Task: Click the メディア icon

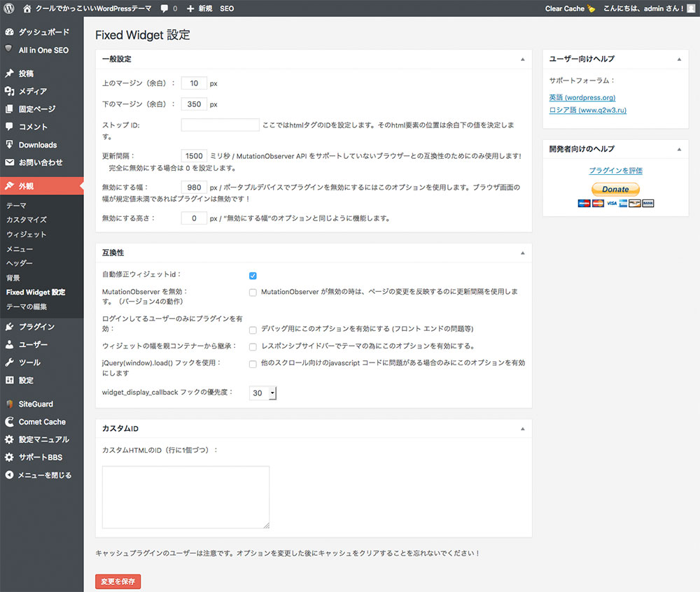Action: [9, 91]
